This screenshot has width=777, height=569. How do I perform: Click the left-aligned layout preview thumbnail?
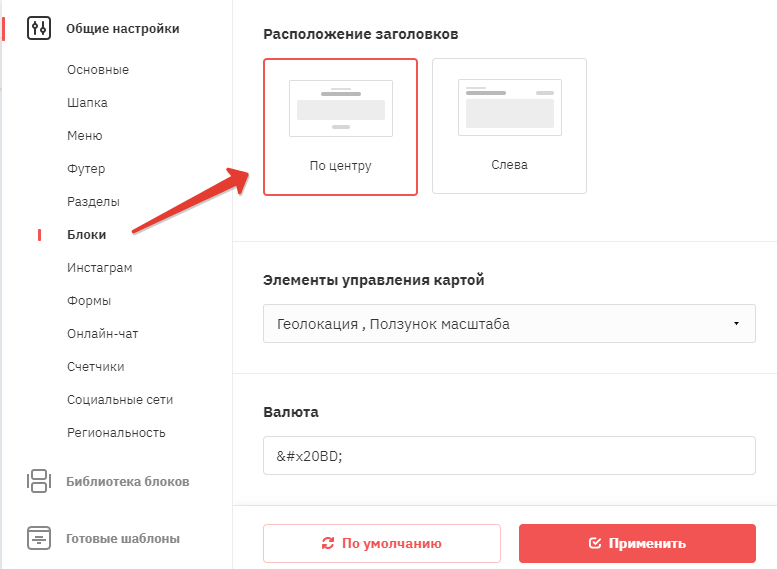(x=510, y=108)
